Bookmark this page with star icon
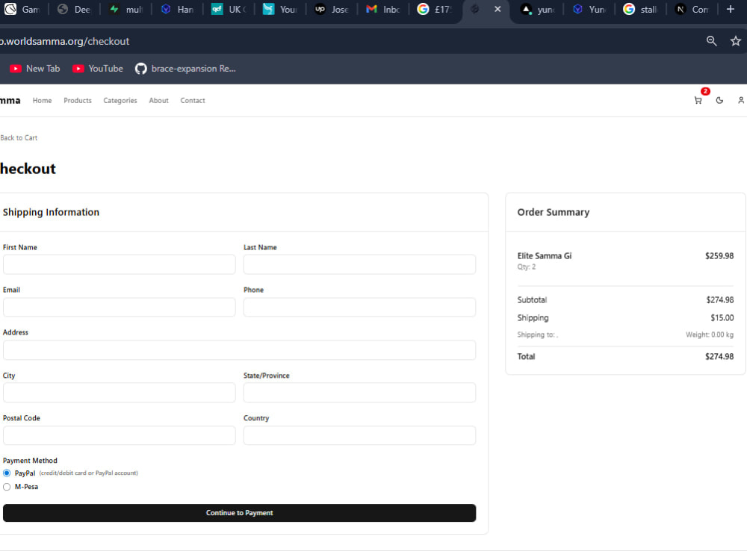This screenshot has height=560, width=747. pyautogui.click(x=736, y=41)
